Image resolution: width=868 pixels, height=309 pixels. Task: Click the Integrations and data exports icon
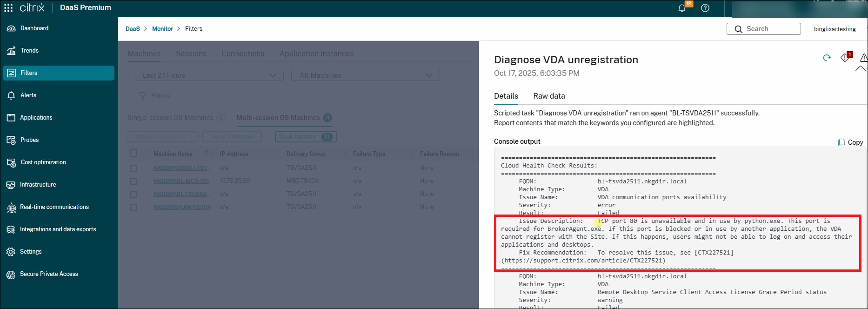11,229
